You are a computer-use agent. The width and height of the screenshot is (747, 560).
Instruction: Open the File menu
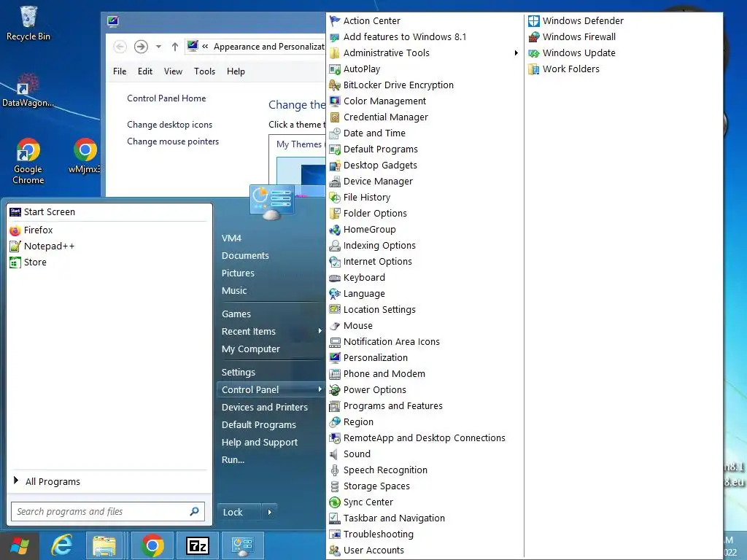[x=120, y=71]
